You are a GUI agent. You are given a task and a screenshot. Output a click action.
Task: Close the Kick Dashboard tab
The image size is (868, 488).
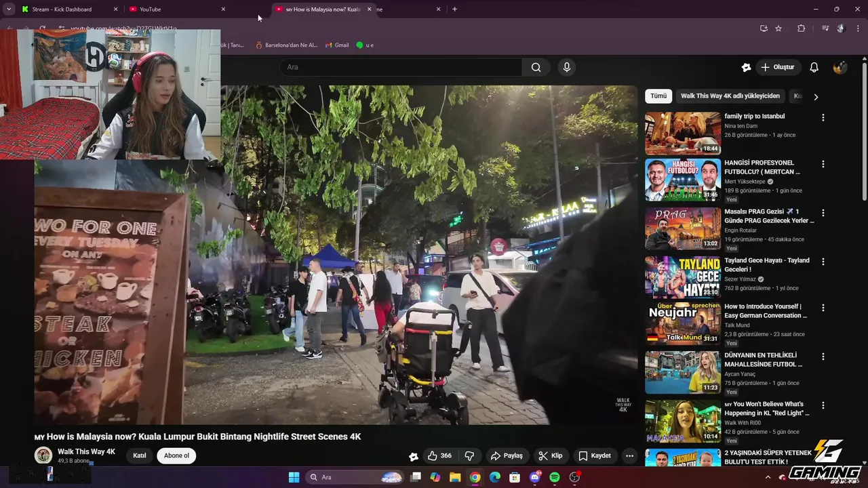point(115,9)
